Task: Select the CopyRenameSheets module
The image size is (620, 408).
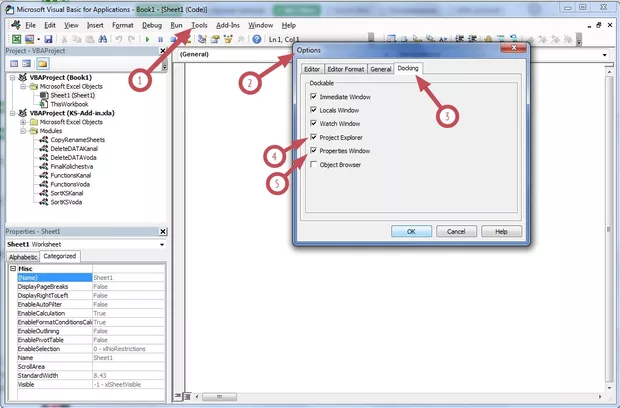Action: coord(78,140)
